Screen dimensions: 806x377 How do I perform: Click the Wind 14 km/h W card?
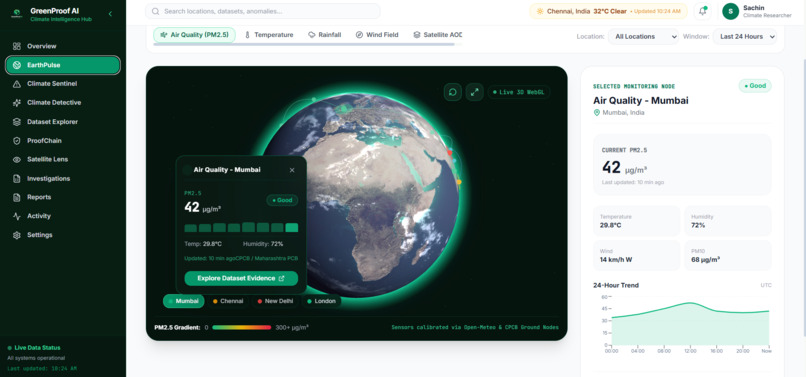coord(636,255)
